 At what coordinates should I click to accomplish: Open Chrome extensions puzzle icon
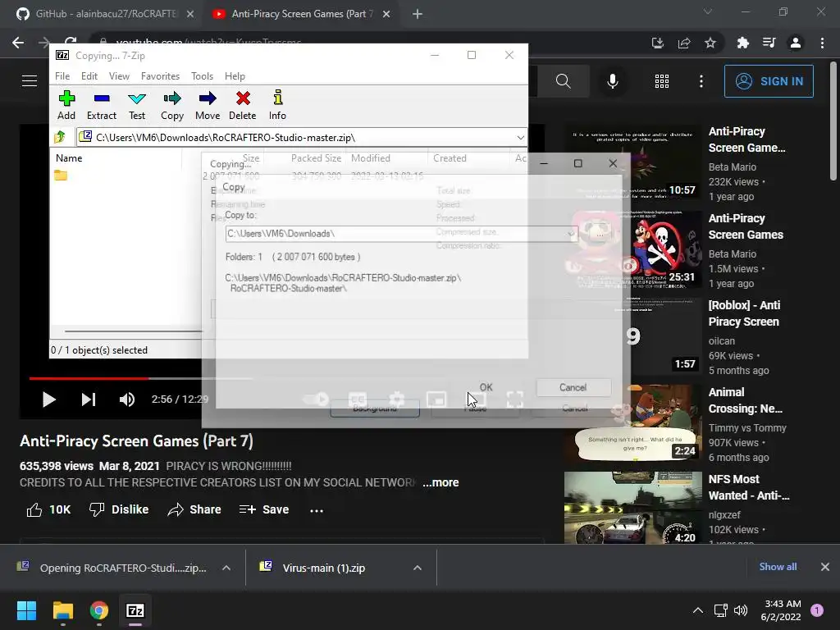743,43
